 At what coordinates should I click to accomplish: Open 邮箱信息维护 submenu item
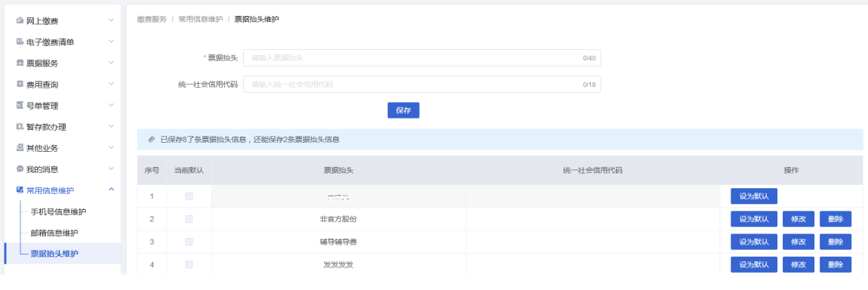(54, 233)
